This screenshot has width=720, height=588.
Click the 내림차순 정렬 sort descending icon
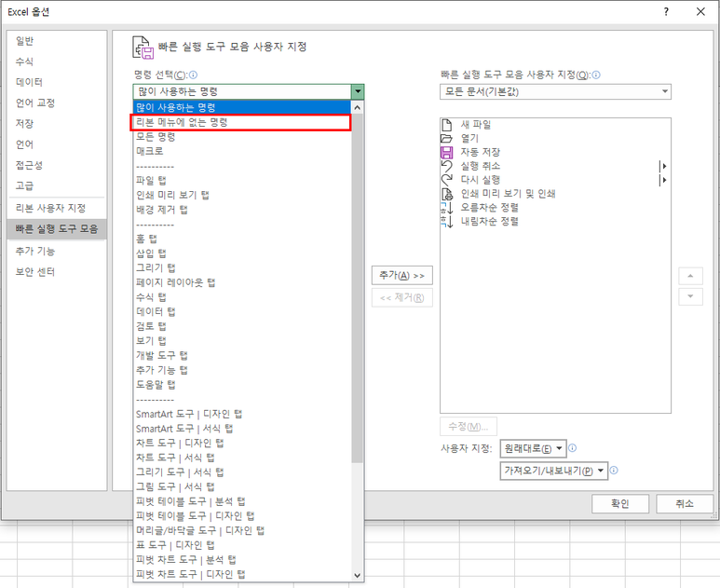[447, 222]
